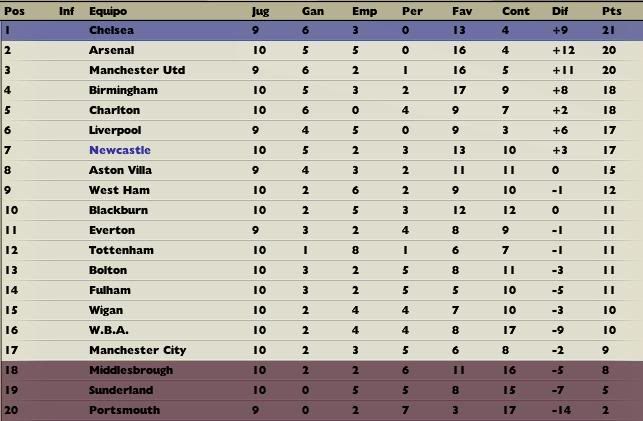643x421 pixels.
Task: Click the Jug column header
Action: pyautogui.click(x=260, y=11)
